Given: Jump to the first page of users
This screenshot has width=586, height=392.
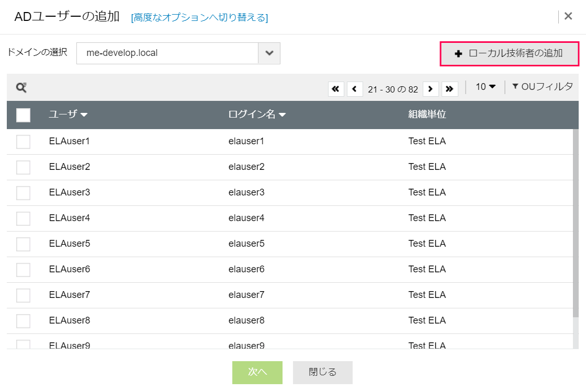Looking at the screenshot, I should 336,89.
